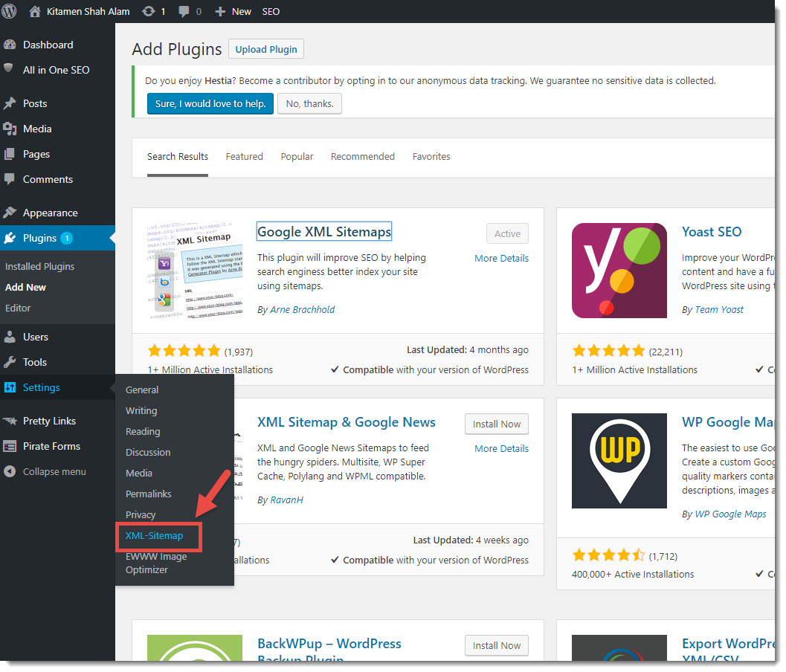
Task: Click the Media library icon in sidebar
Action: 10,129
